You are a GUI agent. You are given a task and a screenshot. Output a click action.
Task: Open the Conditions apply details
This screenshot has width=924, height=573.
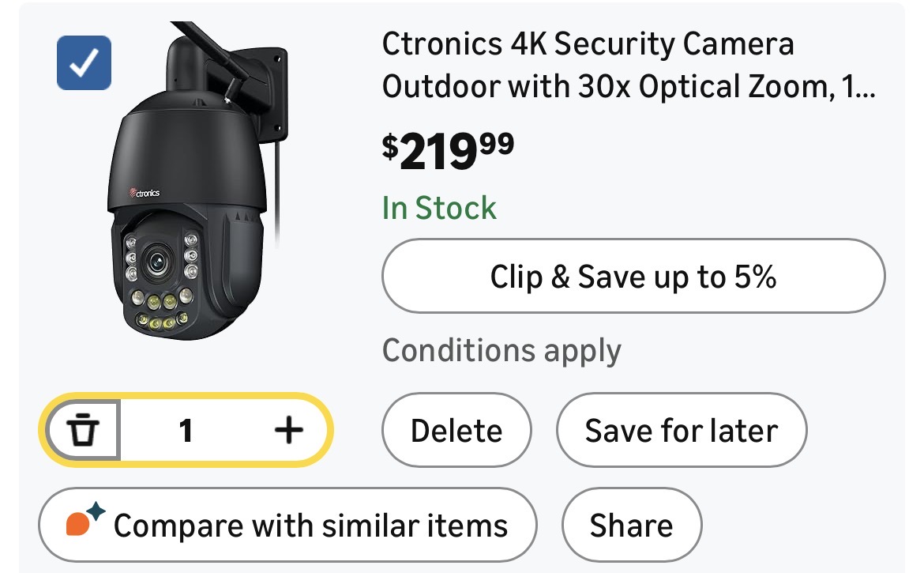pos(501,350)
